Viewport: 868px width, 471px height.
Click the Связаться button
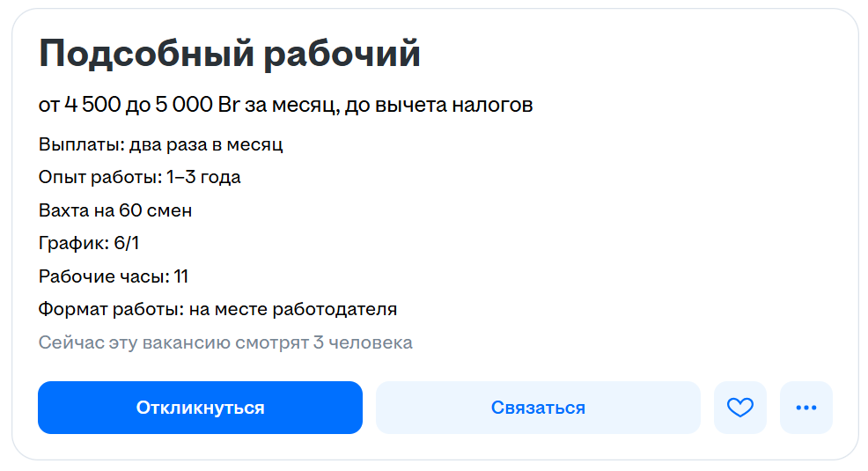coord(538,408)
